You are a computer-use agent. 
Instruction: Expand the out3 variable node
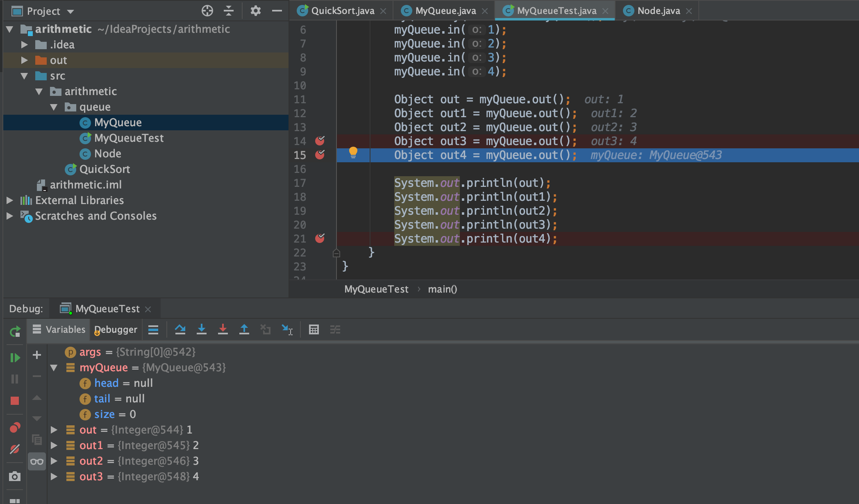54,477
